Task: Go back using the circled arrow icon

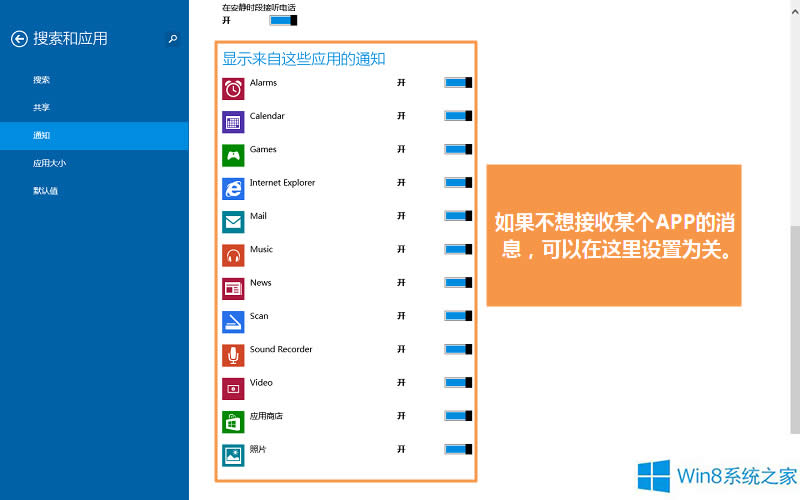Action: click(19, 39)
